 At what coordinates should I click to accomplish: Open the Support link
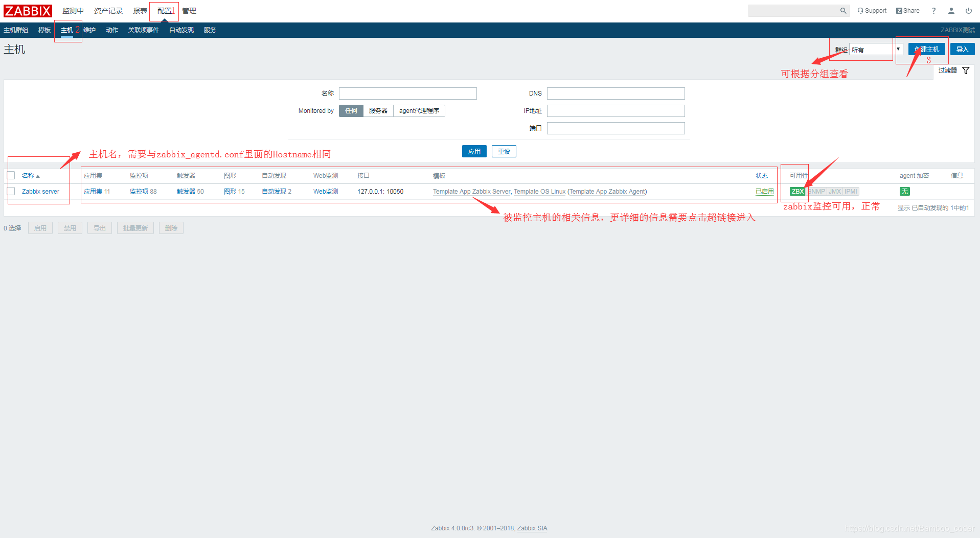pos(872,11)
